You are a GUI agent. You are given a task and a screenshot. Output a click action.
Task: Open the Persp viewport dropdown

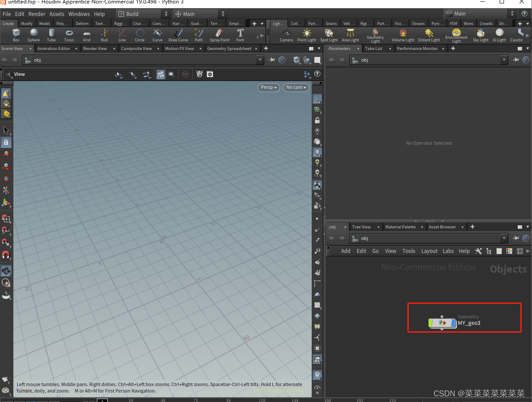pos(269,87)
